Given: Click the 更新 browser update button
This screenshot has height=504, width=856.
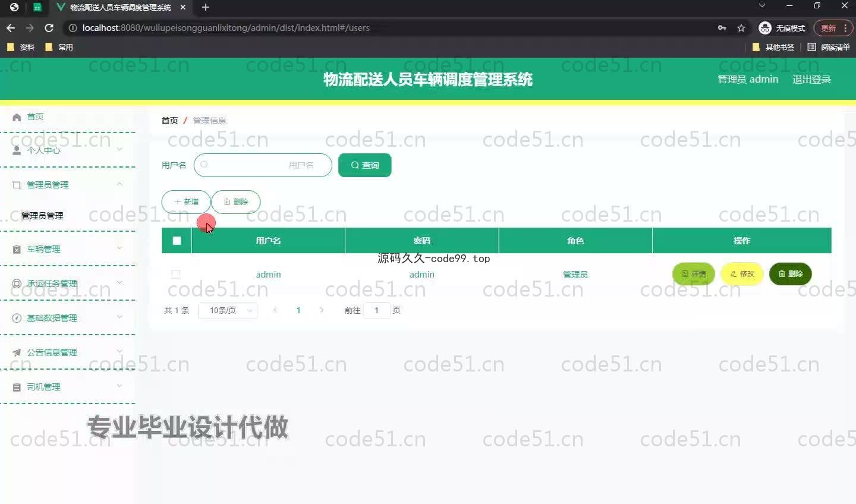Looking at the screenshot, I should (833, 28).
